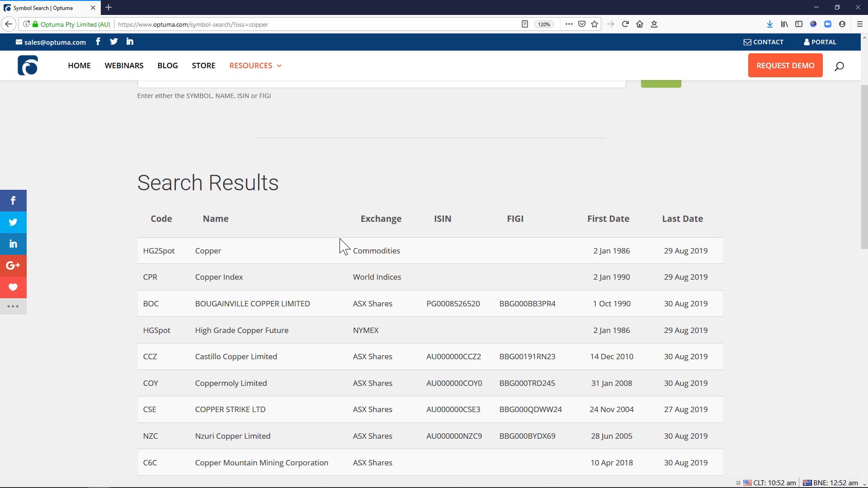The height and width of the screenshot is (488, 868).
Task: Open the browser hamburger menu
Action: (860, 24)
